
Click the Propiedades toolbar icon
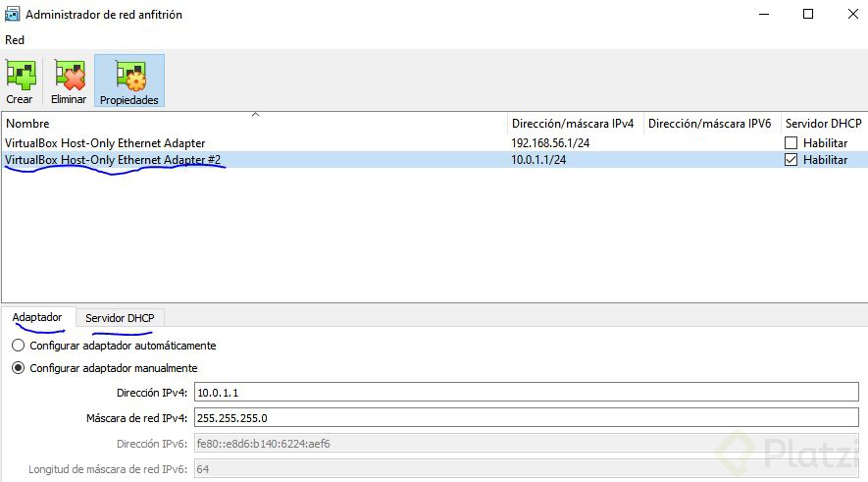coord(129,80)
